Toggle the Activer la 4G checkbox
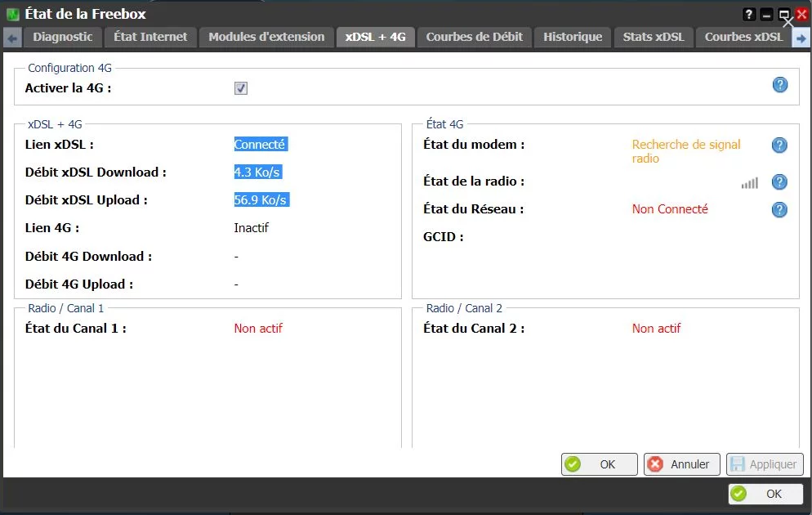The image size is (812, 515). [241, 88]
